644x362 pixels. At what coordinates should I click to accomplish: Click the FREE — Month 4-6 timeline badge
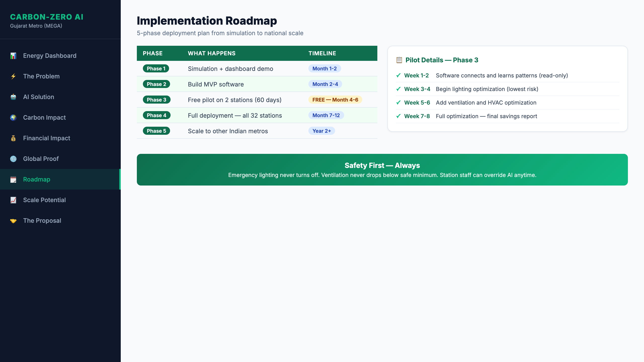335,100
